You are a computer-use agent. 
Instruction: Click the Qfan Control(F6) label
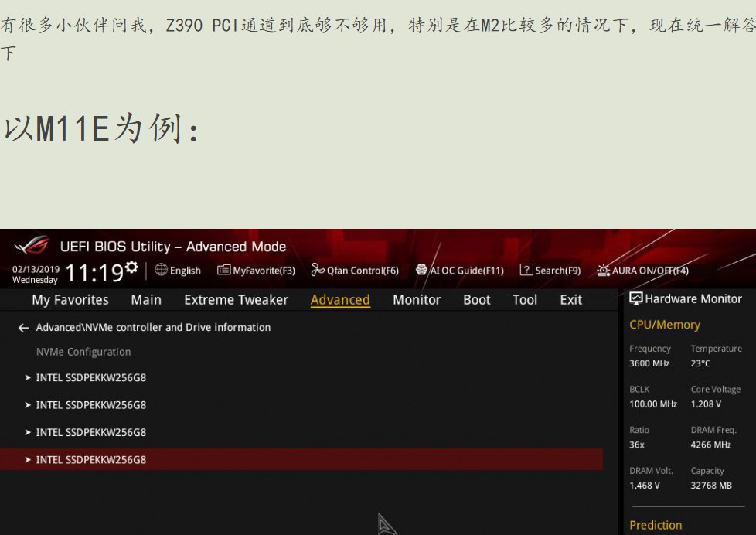(363, 271)
